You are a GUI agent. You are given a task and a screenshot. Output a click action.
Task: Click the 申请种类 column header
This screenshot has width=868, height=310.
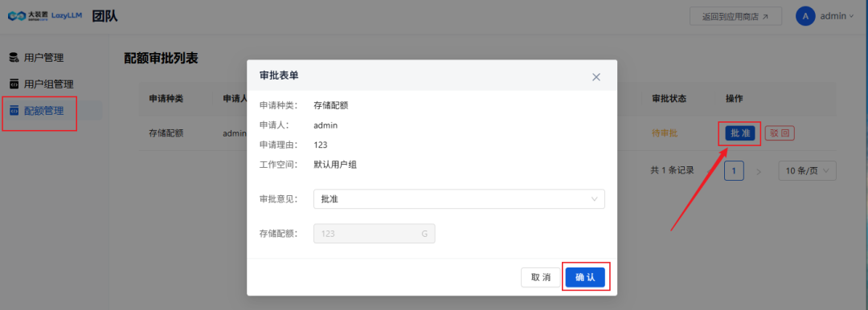pos(166,99)
